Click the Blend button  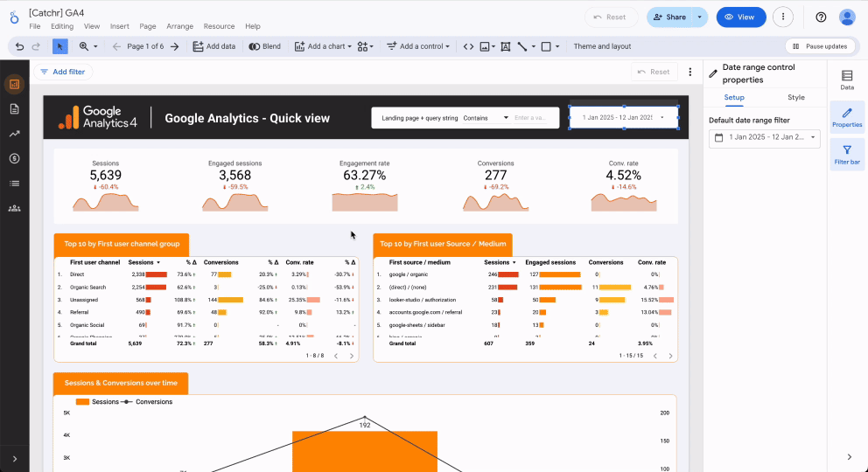click(x=264, y=46)
